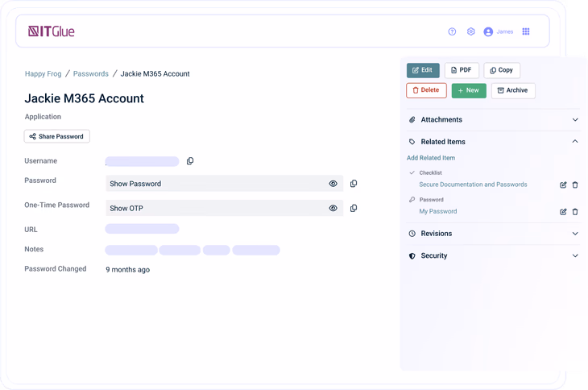The image size is (588, 390).
Task: Click the Attachments paperclip icon
Action: coord(412,119)
